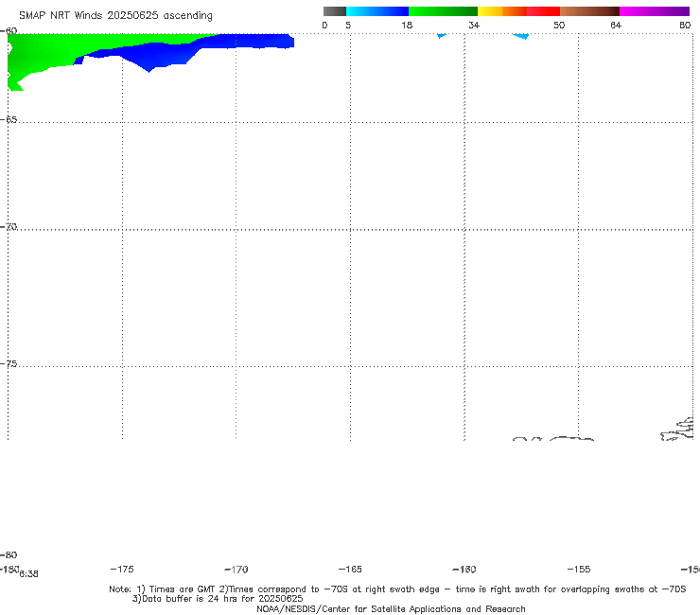Click the NOAA/NESDIS credit line
Image resolution: width=700 pixels, height=615 pixels.
pos(391,608)
